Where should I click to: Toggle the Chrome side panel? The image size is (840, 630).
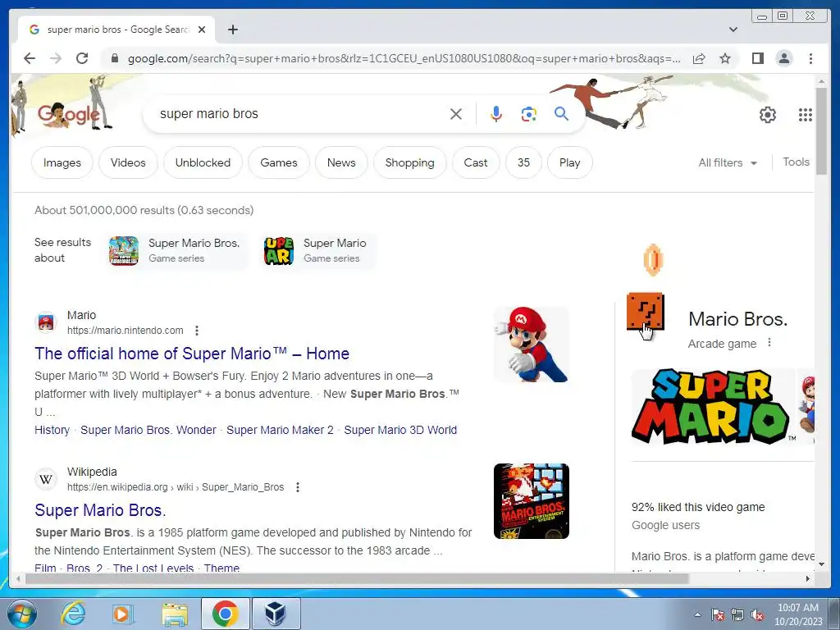point(757,58)
